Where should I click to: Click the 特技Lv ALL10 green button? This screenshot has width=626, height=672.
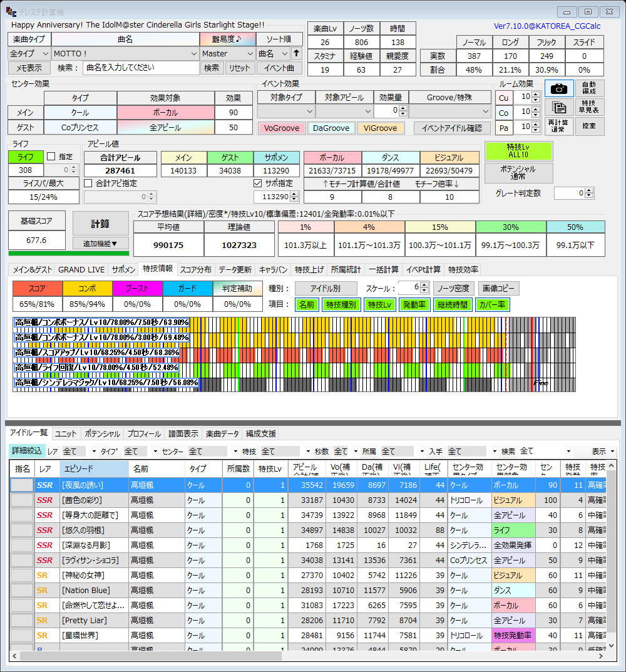[x=518, y=151]
